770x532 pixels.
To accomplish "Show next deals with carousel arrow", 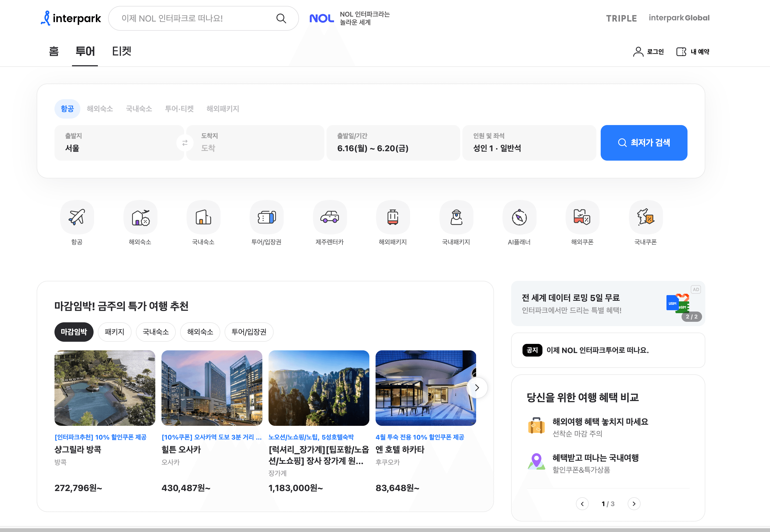I will click(477, 388).
